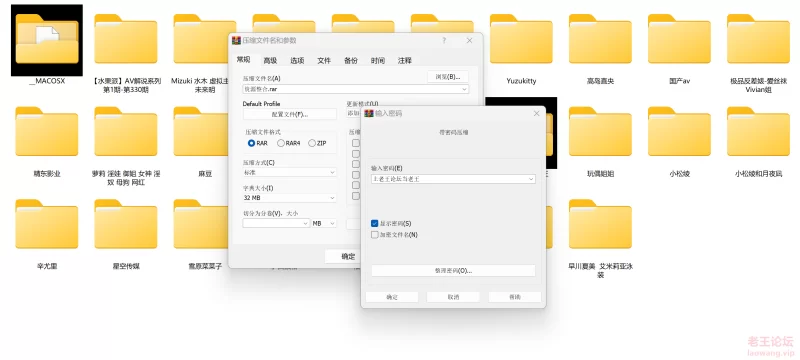The width and height of the screenshot is (800, 360).
Task: Click the 星空传媒 folder icon
Action: [126, 224]
